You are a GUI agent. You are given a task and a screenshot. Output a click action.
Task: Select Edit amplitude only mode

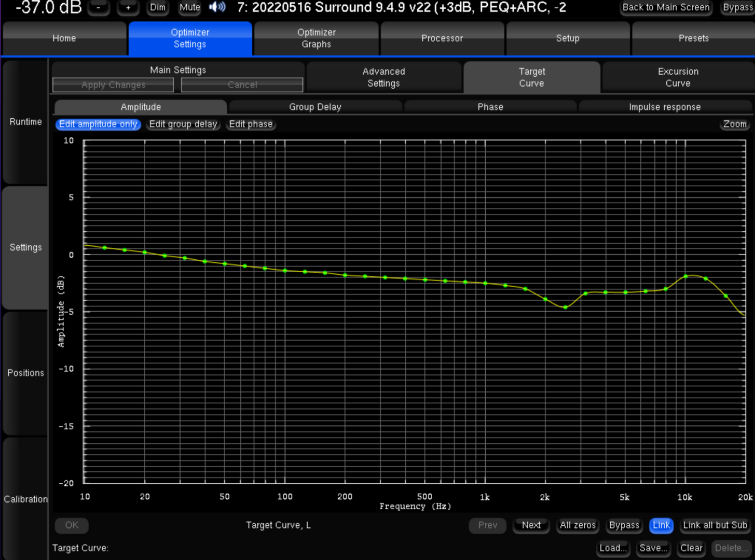tap(98, 124)
